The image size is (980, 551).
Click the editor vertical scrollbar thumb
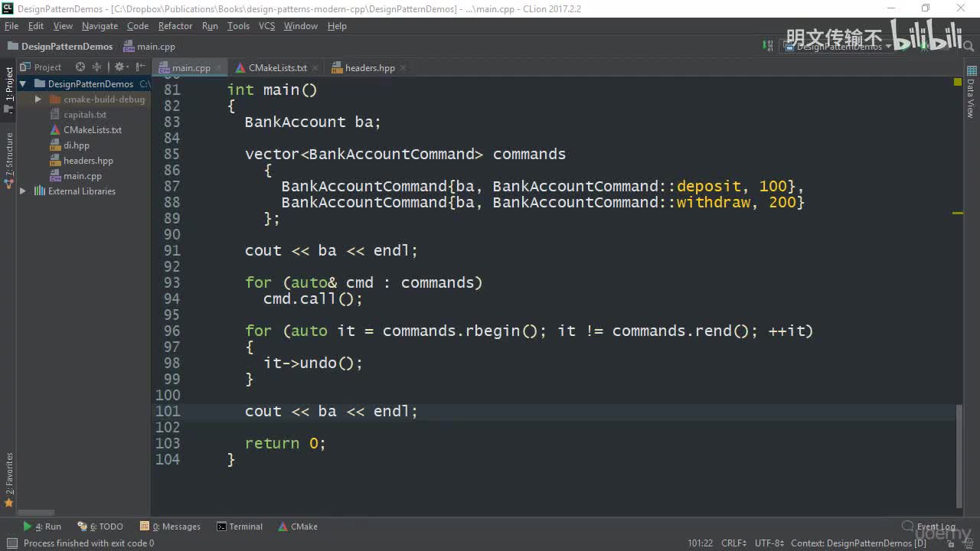coord(959,456)
